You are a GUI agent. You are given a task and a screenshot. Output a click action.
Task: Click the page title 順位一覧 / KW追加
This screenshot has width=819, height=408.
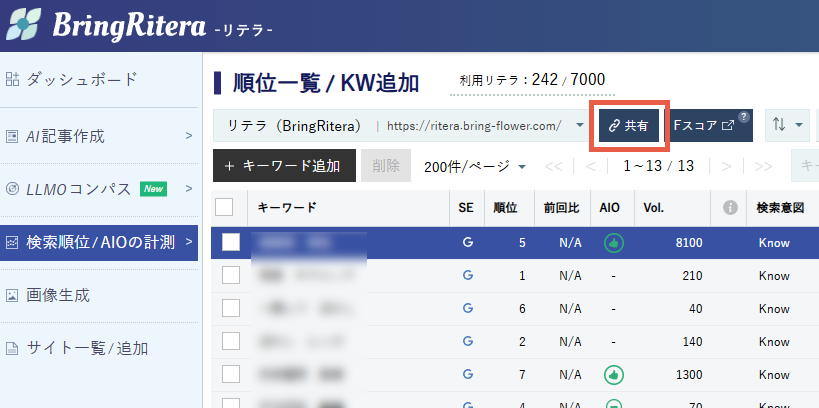[x=325, y=83]
